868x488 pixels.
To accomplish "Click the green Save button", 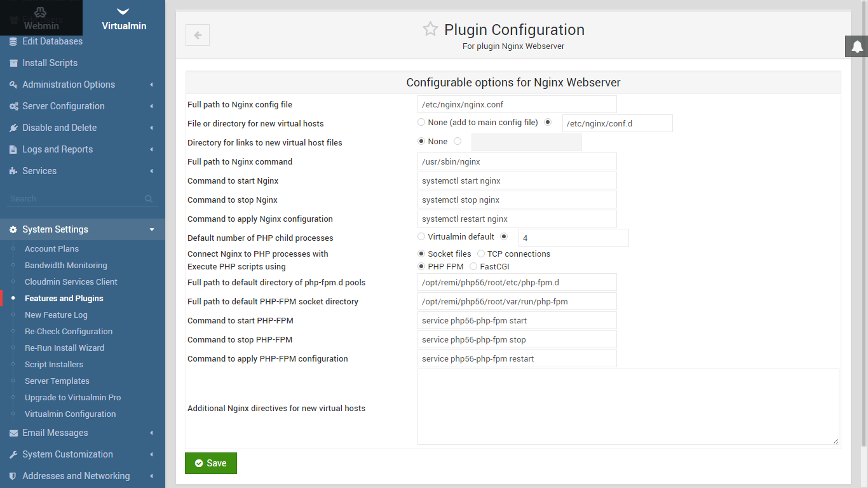I will 211,463.
